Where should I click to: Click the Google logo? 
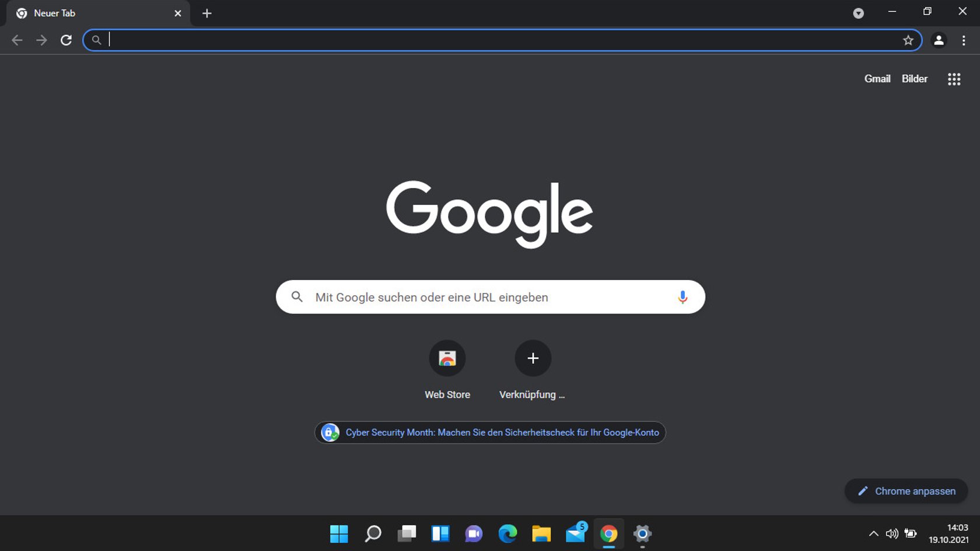tap(489, 214)
